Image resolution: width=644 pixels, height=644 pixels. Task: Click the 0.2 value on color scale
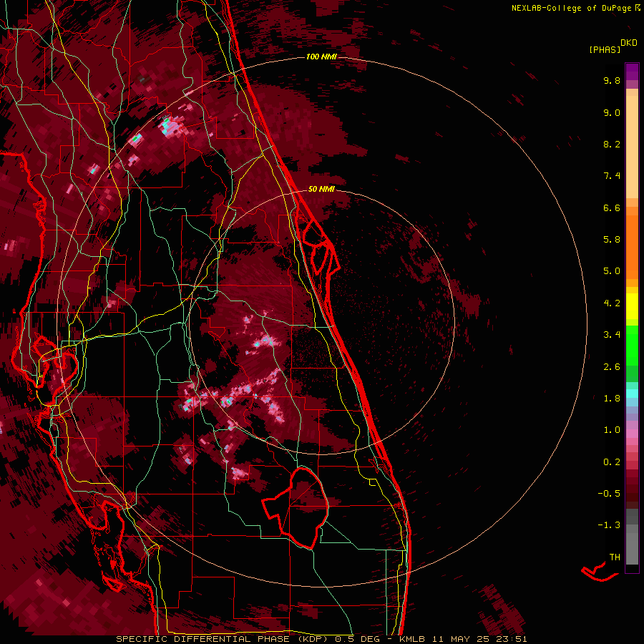[612, 462]
